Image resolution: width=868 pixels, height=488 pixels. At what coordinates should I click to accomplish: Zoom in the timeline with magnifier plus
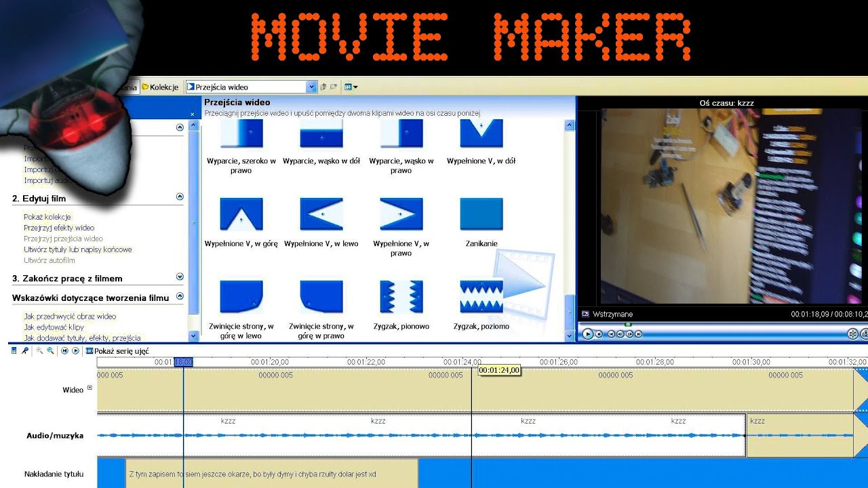40,351
